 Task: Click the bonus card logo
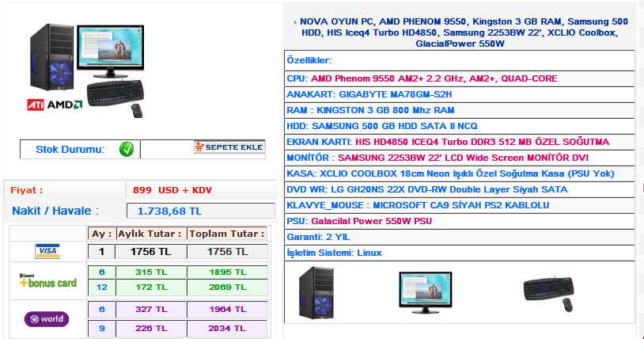[x=48, y=280]
